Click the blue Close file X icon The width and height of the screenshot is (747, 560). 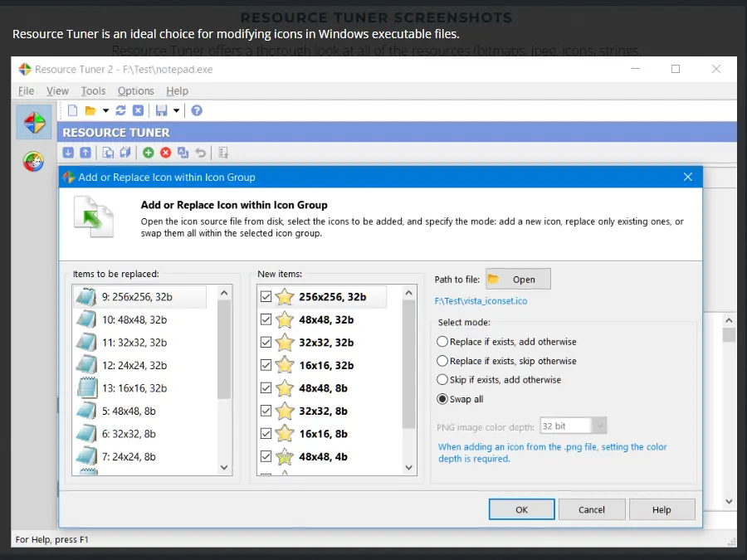[x=138, y=111]
